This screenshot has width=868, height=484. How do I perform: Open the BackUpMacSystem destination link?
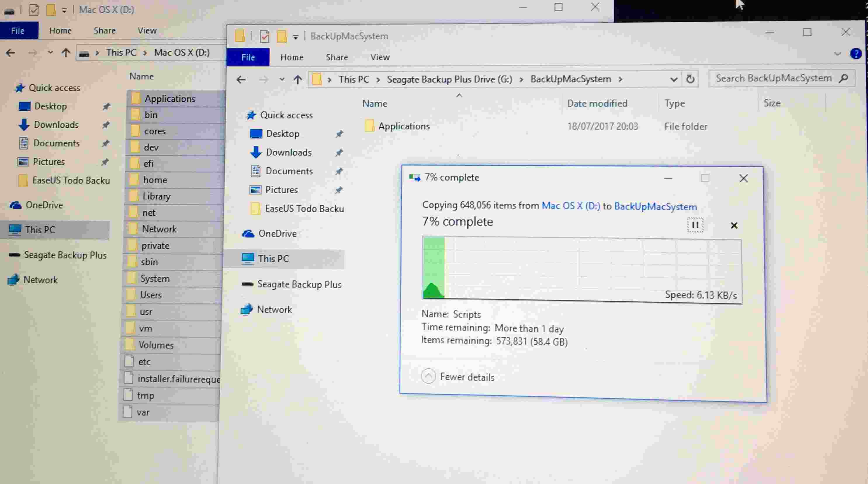point(655,207)
